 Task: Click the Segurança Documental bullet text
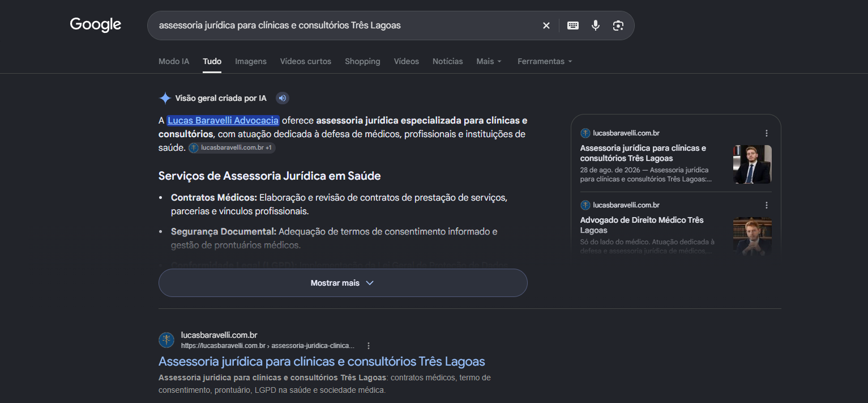[x=334, y=239]
